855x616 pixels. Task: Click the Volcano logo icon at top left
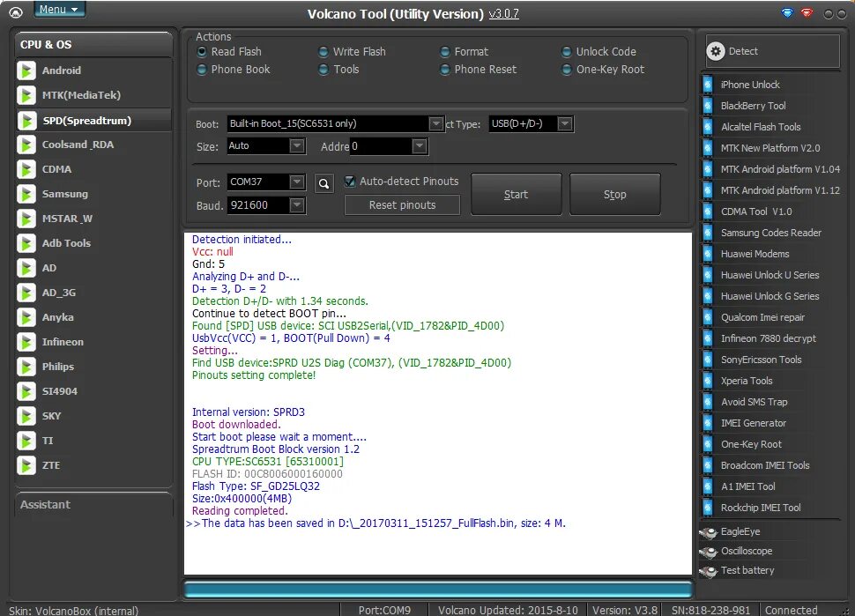(x=17, y=12)
